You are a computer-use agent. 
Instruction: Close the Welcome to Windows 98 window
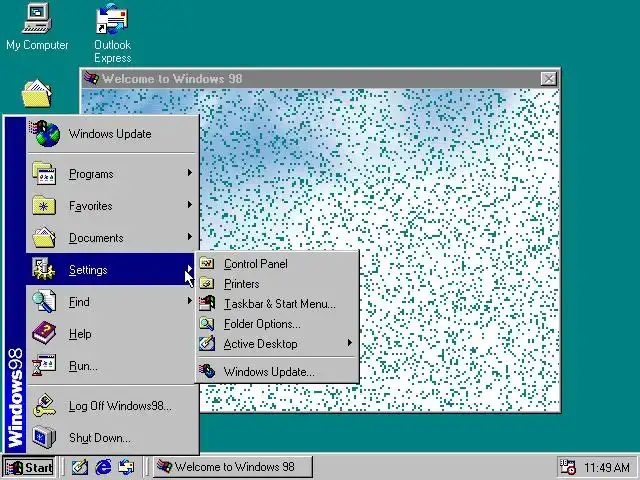coord(548,78)
